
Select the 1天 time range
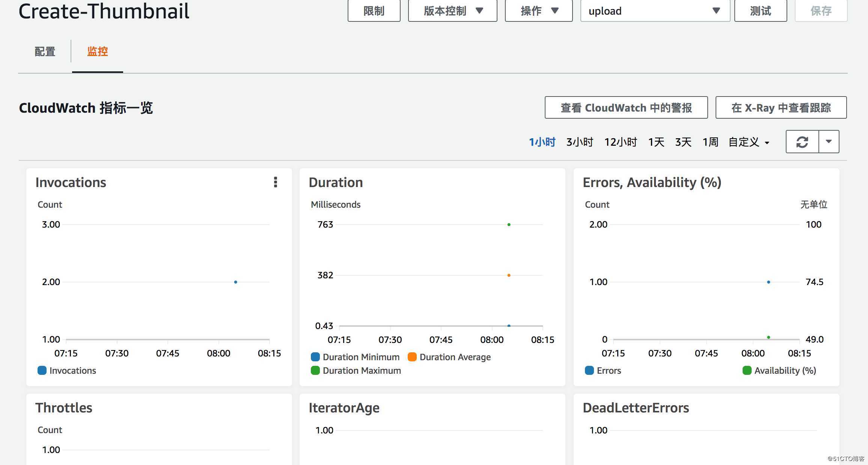(x=656, y=142)
